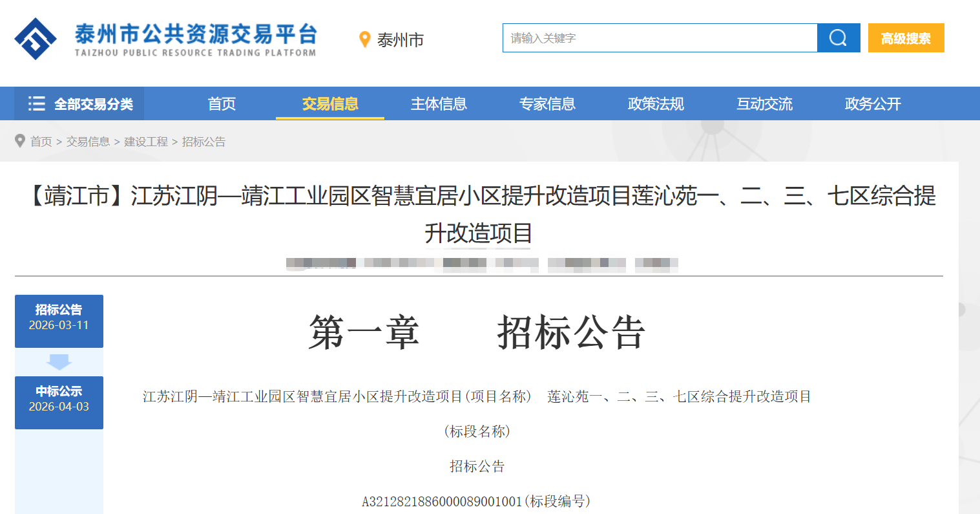980x514 pixels.
Task: Click the keyword search input field
Action: point(659,38)
